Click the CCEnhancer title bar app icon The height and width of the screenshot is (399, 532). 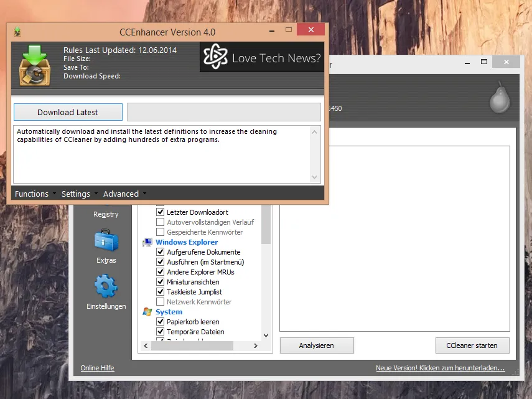coord(17,32)
